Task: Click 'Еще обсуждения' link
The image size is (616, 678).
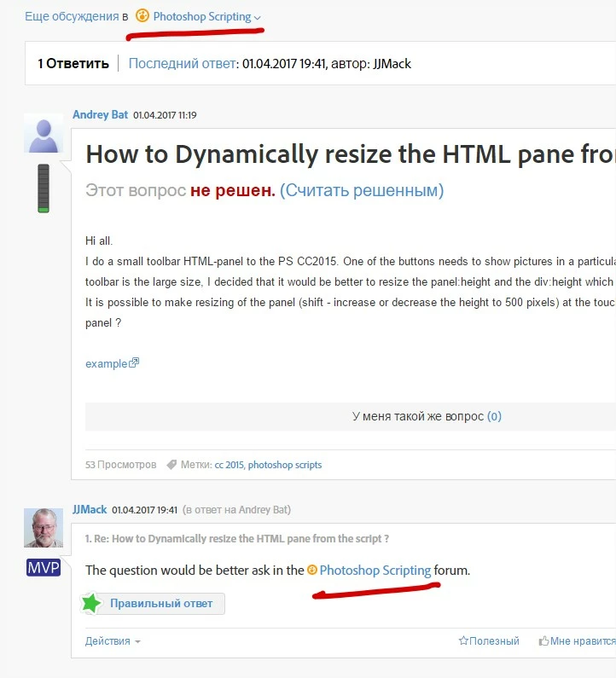Action: (72, 16)
